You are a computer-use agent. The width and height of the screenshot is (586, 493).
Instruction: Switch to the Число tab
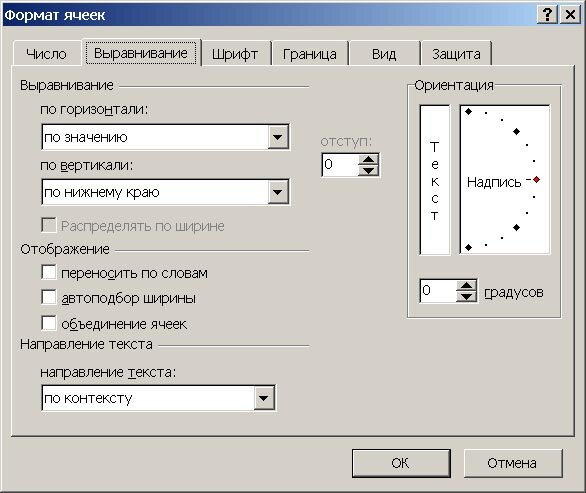click(47, 54)
